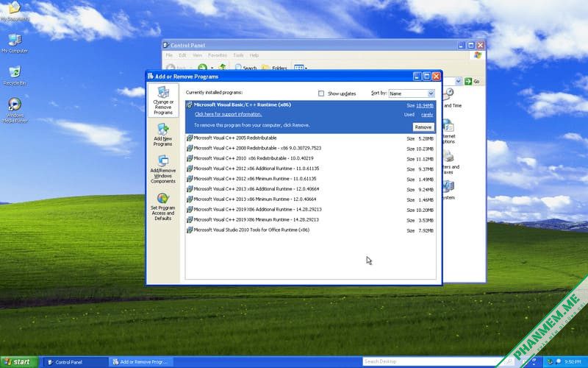
Task: Click here for support information link
Action: (x=228, y=114)
